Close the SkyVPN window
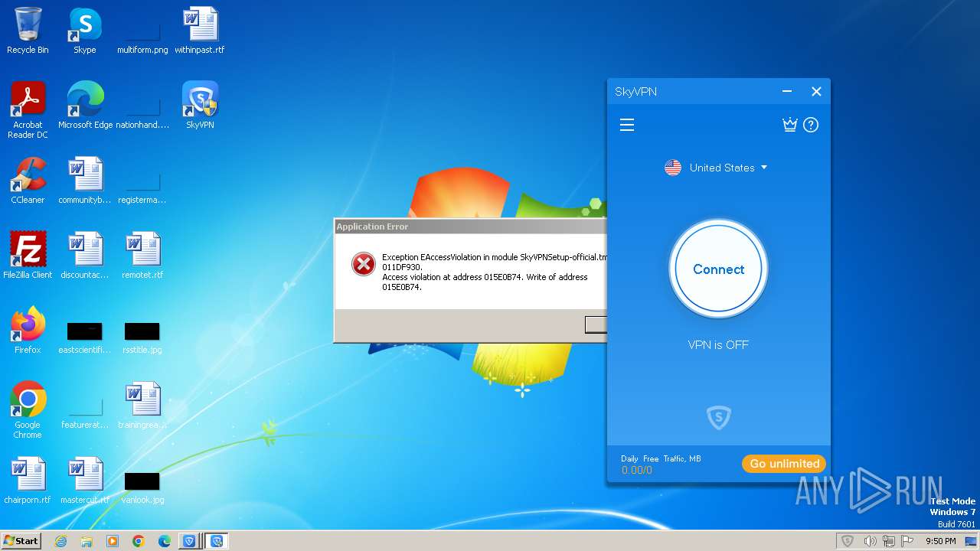The width and height of the screenshot is (980, 551). (816, 92)
